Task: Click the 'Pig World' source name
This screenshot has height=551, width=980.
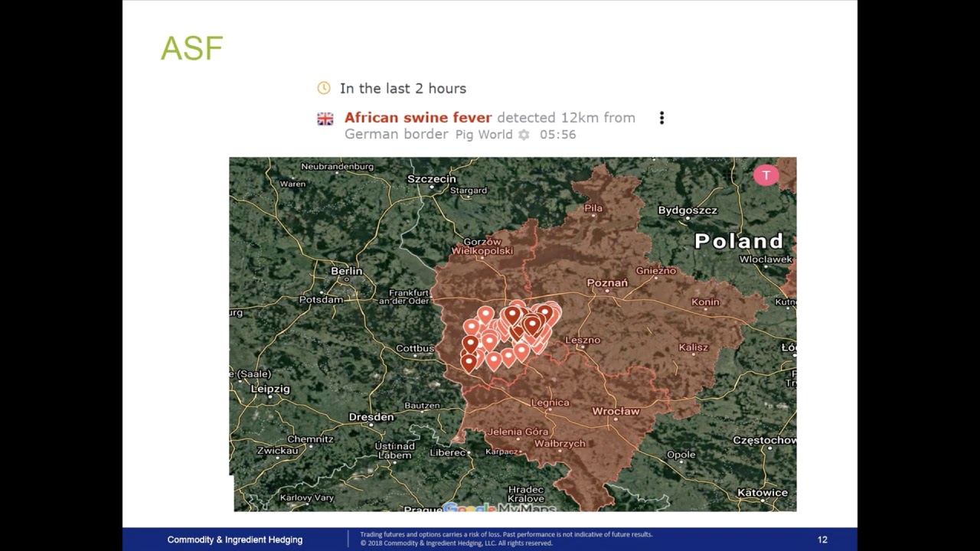Action: [x=484, y=135]
